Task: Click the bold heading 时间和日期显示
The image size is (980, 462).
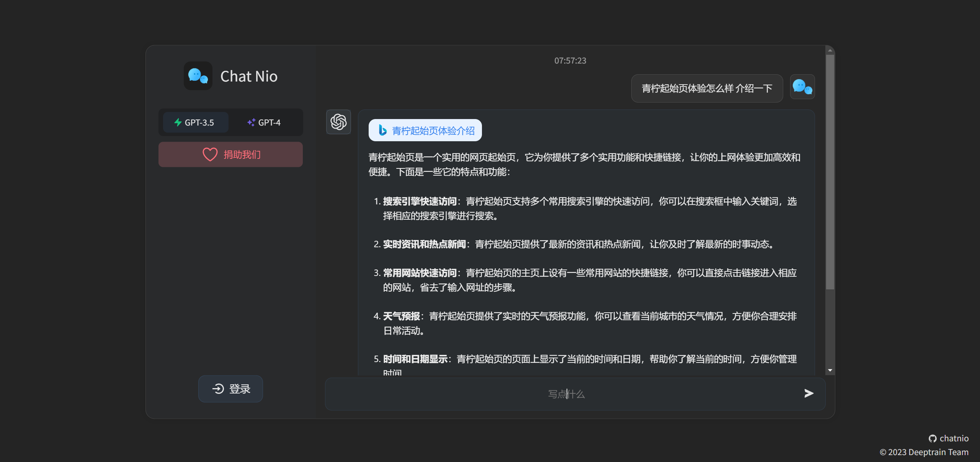Action: point(415,359)
